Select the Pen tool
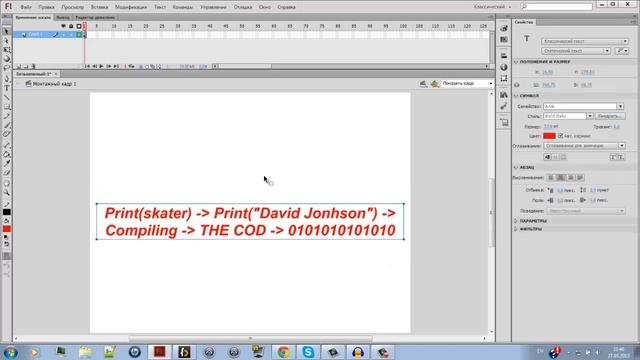The height and width of the screenshot is (360, 640). [7, 78]
